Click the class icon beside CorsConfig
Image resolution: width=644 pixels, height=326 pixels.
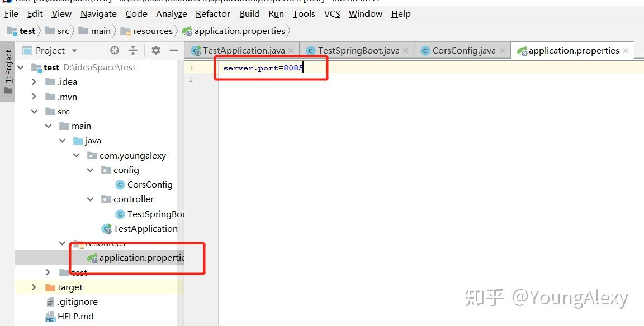(x=120, y=184)
